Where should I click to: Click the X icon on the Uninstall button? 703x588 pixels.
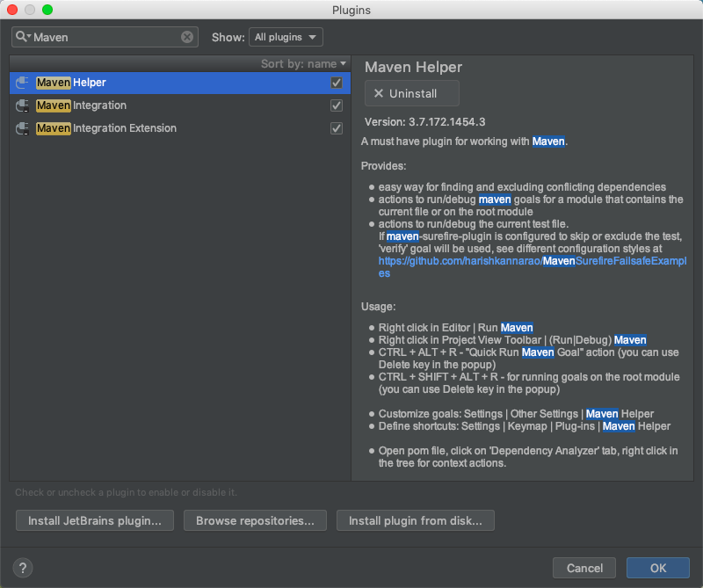coord(379,94)
